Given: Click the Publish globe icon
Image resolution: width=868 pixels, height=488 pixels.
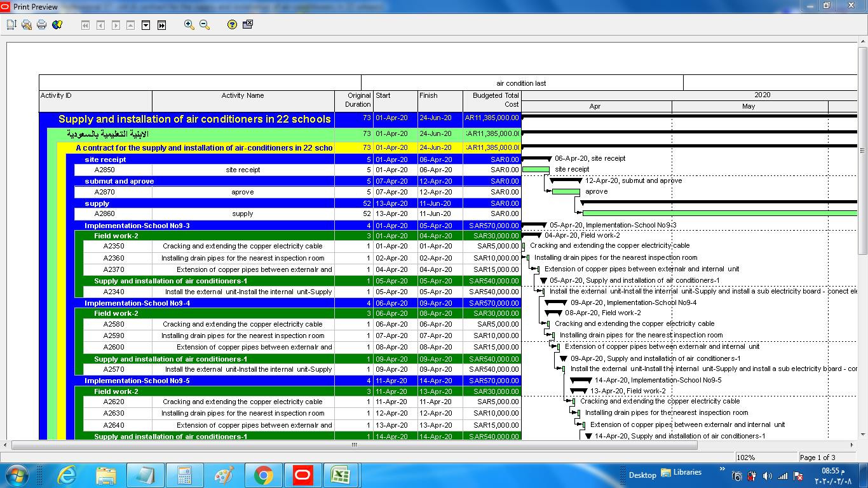Looking at the screenshot, I should coord(57,25).
